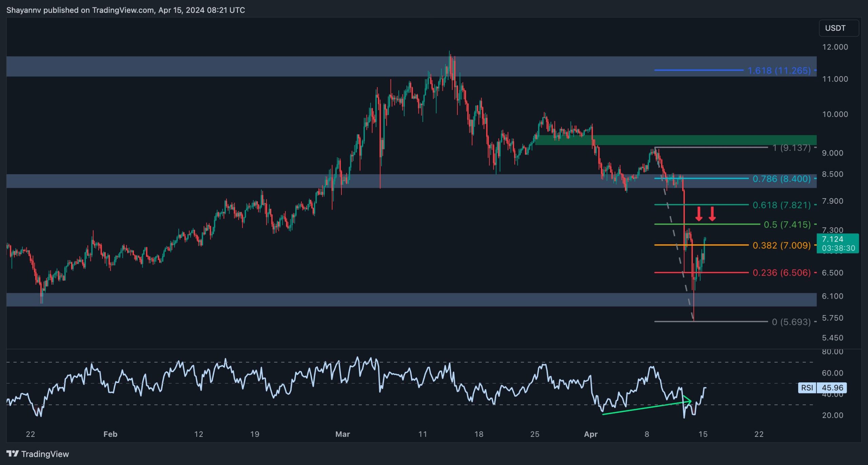Click the 8.500 price axis label
The image size is (868, 465).
point(832,174)
